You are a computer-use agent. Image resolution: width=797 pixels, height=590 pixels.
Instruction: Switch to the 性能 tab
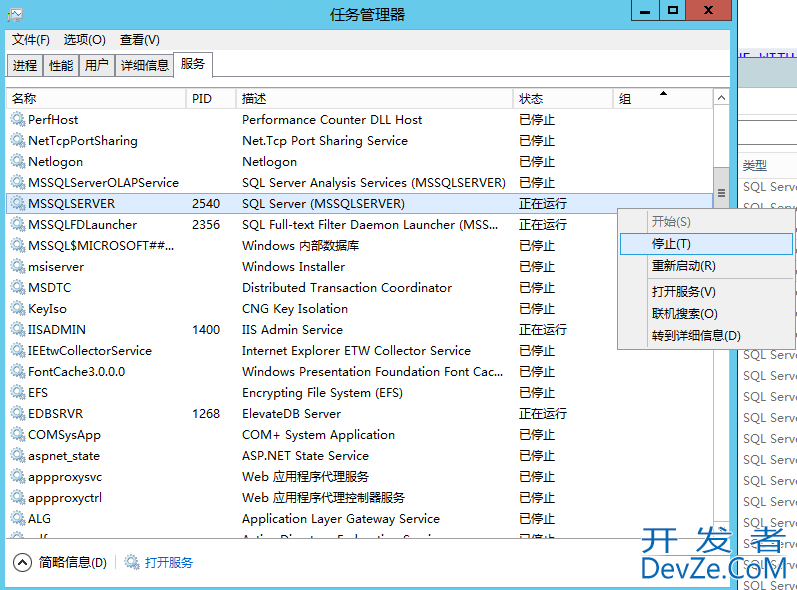[x=61, y=65]
